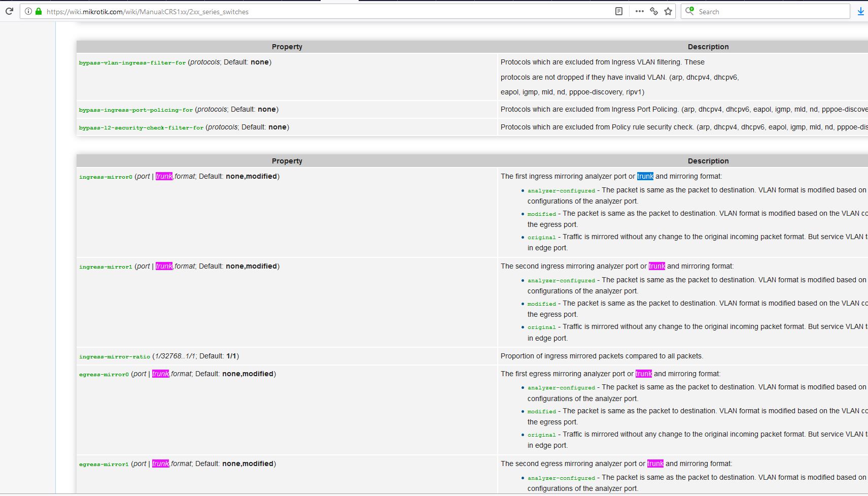Select the Property header of the bypass table
The image size is (868, 496).
[x=287, y=47]
